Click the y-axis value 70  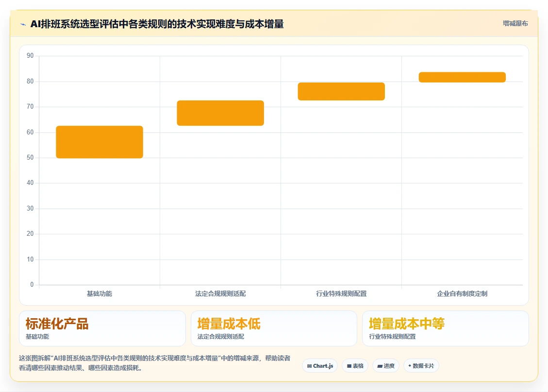tap(30, 107)
